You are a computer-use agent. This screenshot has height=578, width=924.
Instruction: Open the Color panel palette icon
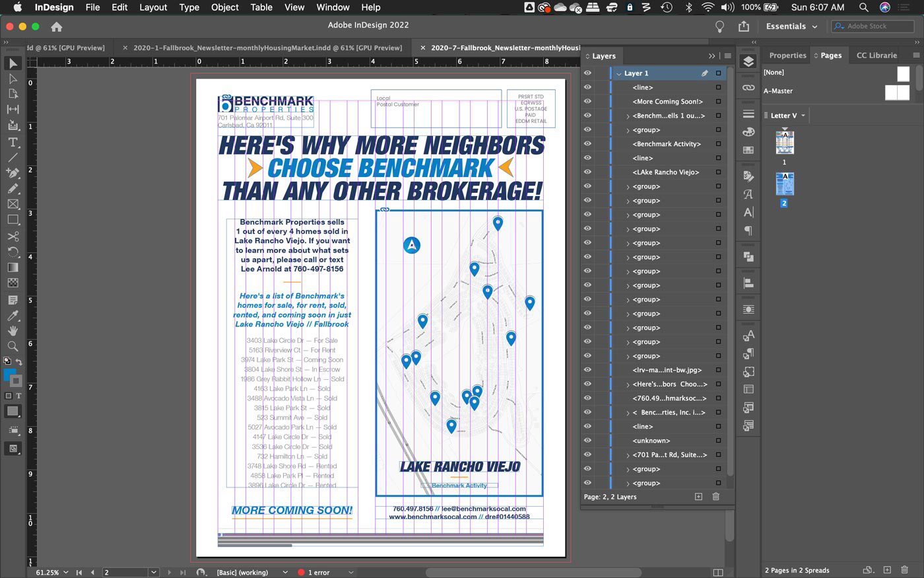click(748, 131)
